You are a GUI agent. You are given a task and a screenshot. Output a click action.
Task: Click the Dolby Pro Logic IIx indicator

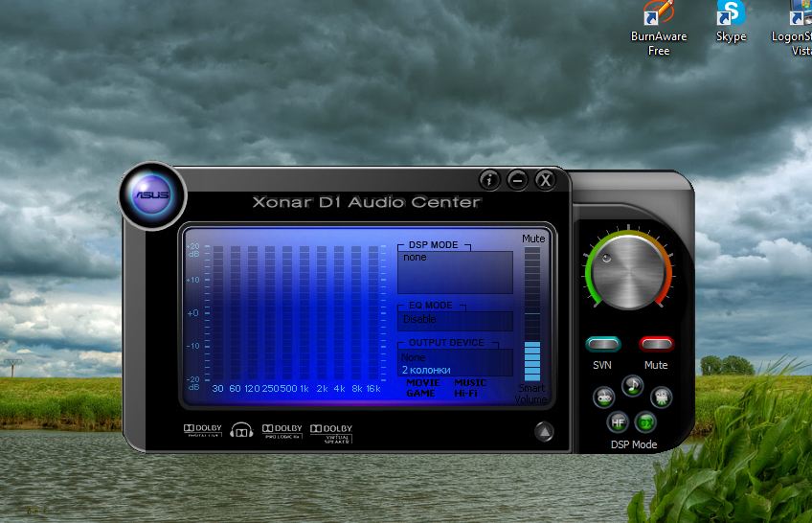pos(282,431)
